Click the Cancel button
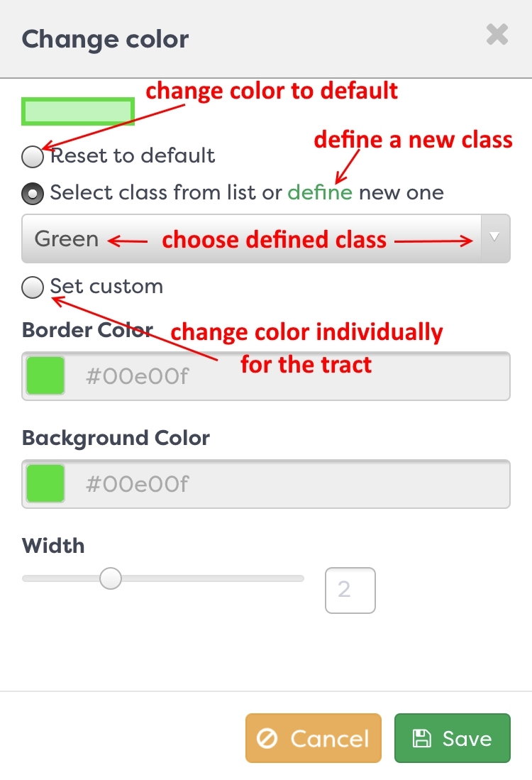This screenshot has width=532, height=780. point(314,738)
